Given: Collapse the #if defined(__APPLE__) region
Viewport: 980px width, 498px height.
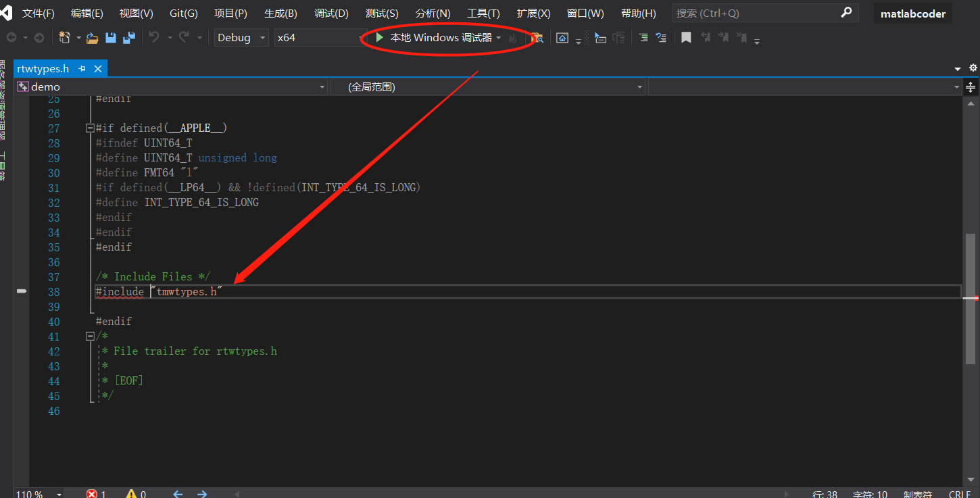Looking at the screenshot, I should (90, 128).
